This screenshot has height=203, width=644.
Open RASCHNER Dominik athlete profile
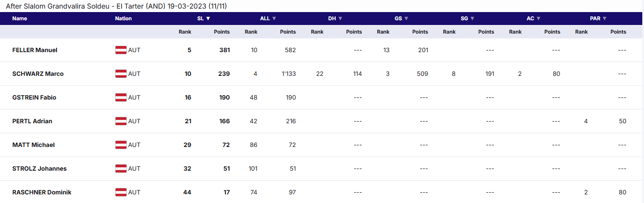tap(42, 192)
